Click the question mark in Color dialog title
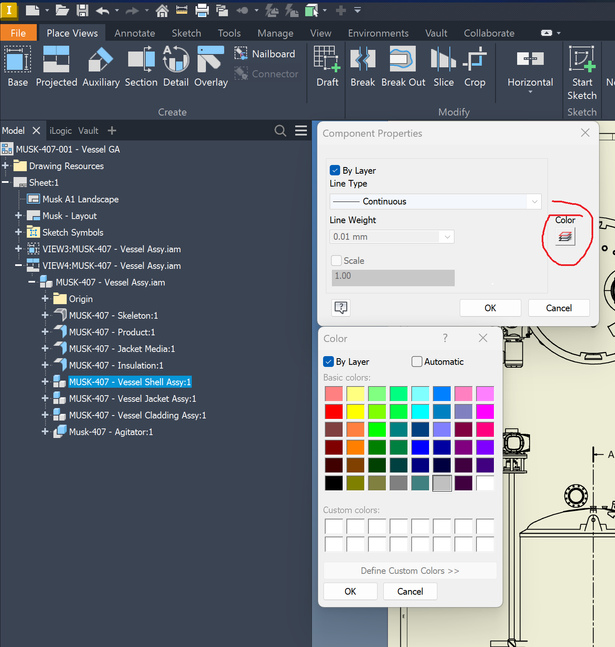Image resolution: width=615 pixels, height=647 pixels. pyautogui.click(x=445, y=338)
